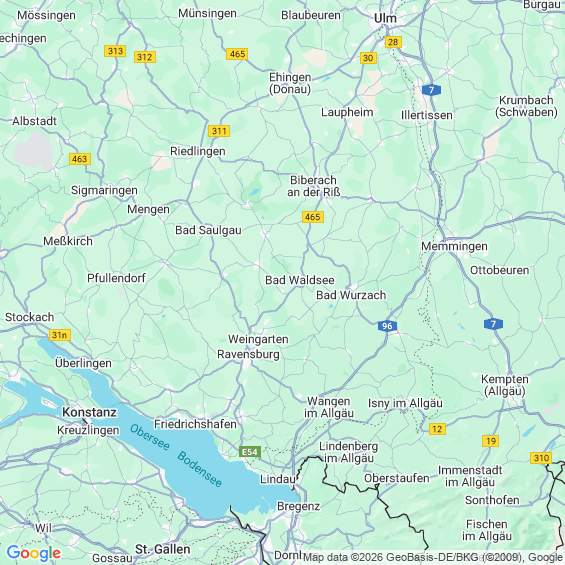The width and height of the screenshot is (565, 565).
Task: Select the Friedrichshafen town label
Action: pos(195,424)
